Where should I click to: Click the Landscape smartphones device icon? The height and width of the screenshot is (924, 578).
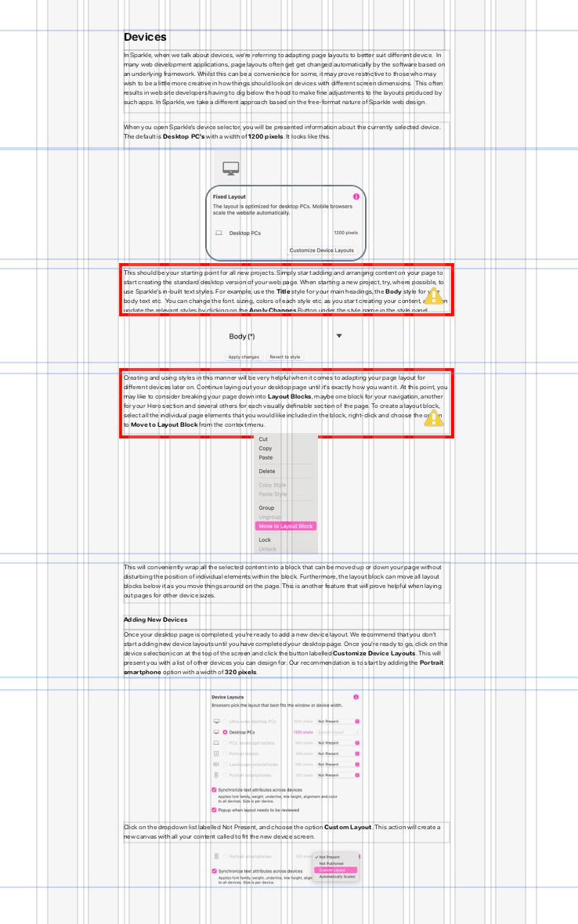coord(216,764)
